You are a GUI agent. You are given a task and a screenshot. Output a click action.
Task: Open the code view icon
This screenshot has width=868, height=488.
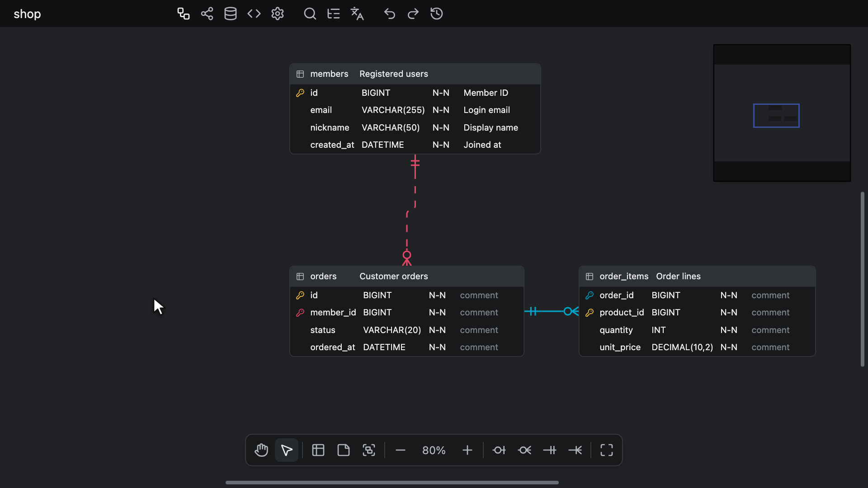coord(254,14)
